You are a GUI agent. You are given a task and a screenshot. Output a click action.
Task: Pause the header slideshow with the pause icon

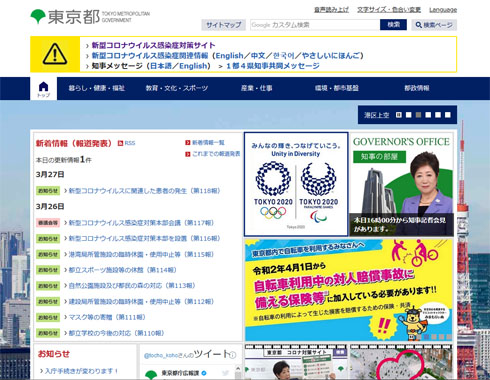click(x=399, y=115)
